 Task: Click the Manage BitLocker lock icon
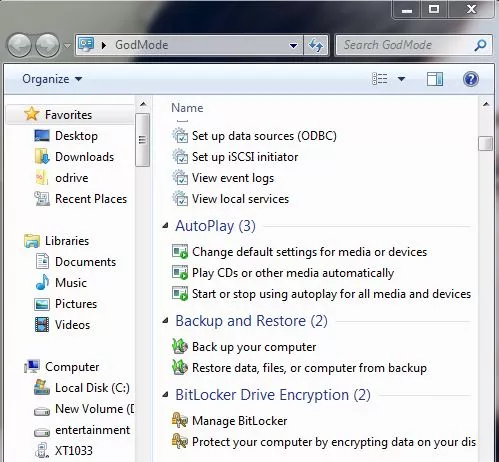tap(180, 420)
